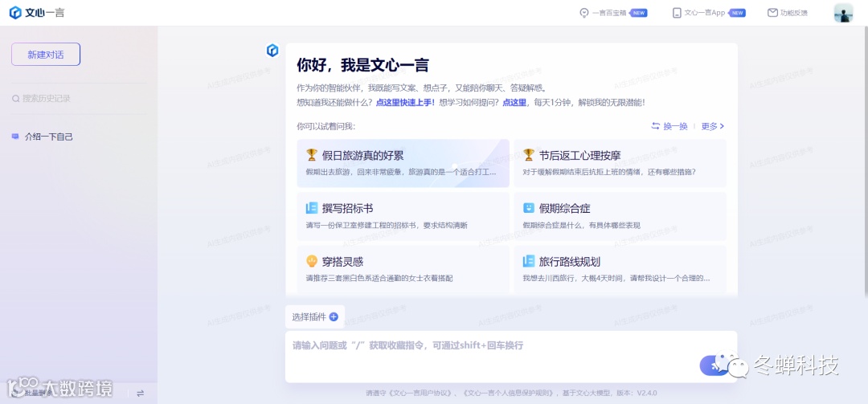868x404 pixels.
Task: Click the 一言百宝箱 lightbulb icon
Action: [x=583, y=13]
